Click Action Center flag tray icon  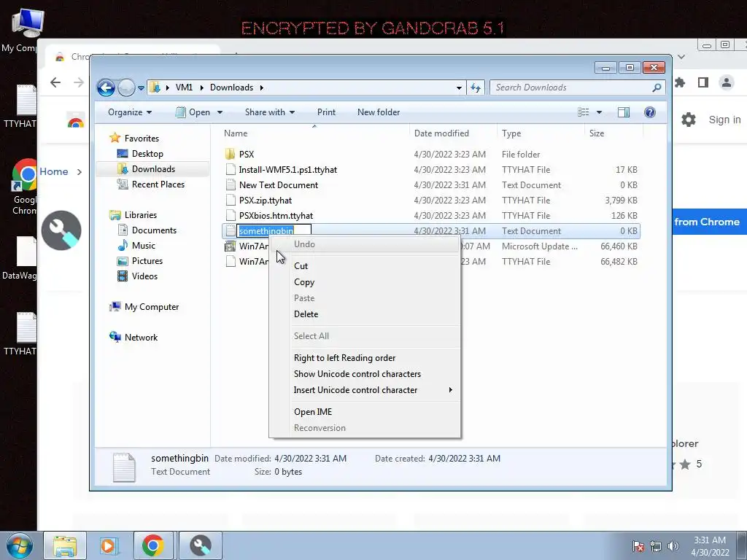point(638,546)
